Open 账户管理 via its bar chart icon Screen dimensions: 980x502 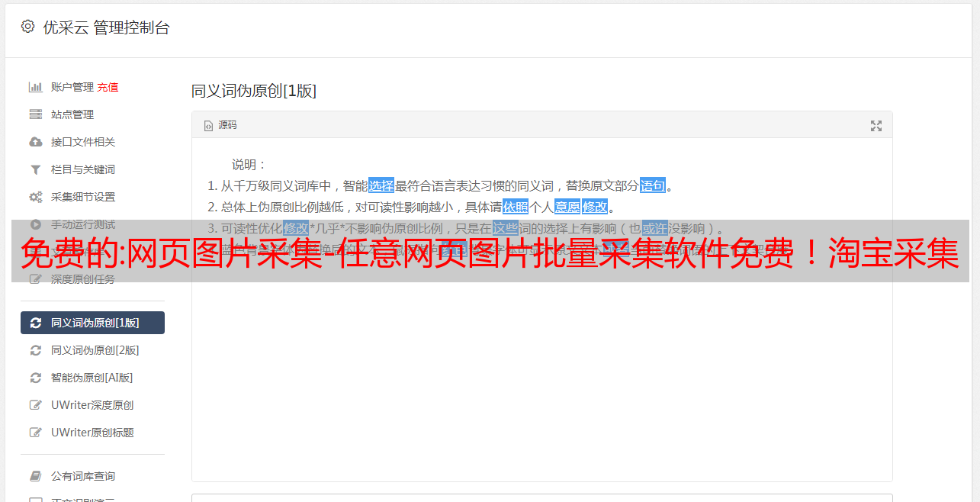[35, 87]
